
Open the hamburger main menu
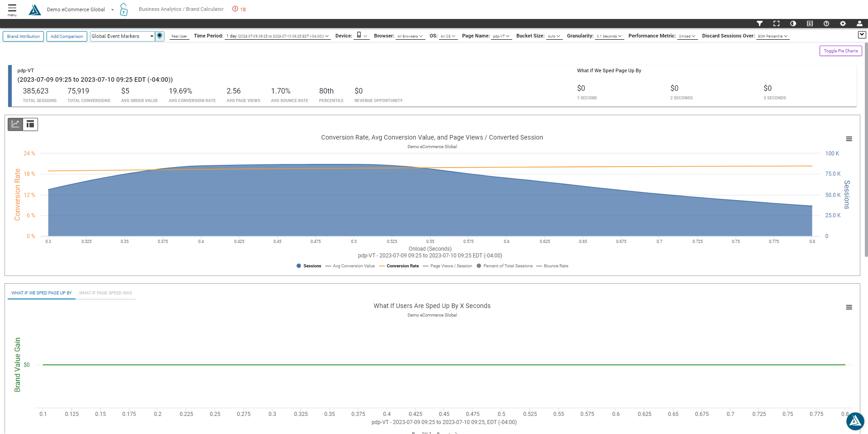[x=12, y=9]
